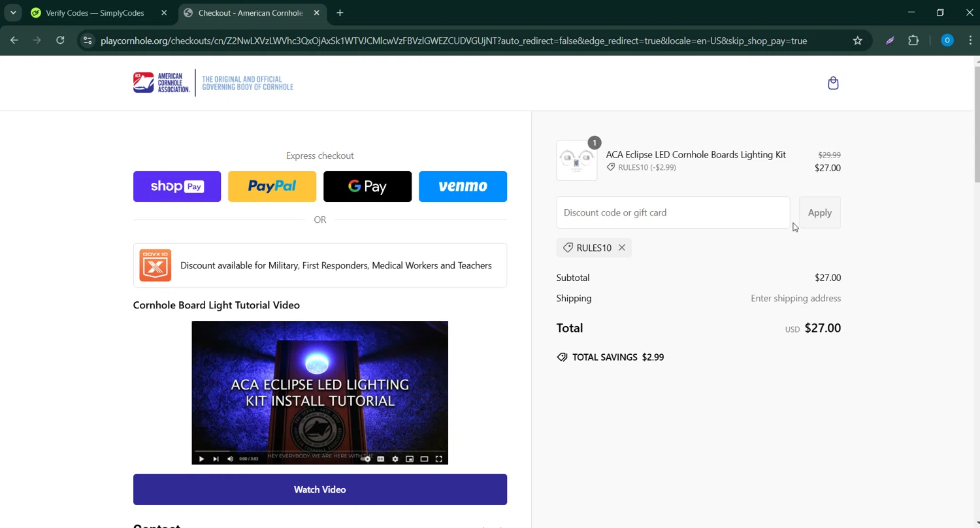Click the video volume speaker icon
Screen dimensions: 980x528
tap(230, 459)
